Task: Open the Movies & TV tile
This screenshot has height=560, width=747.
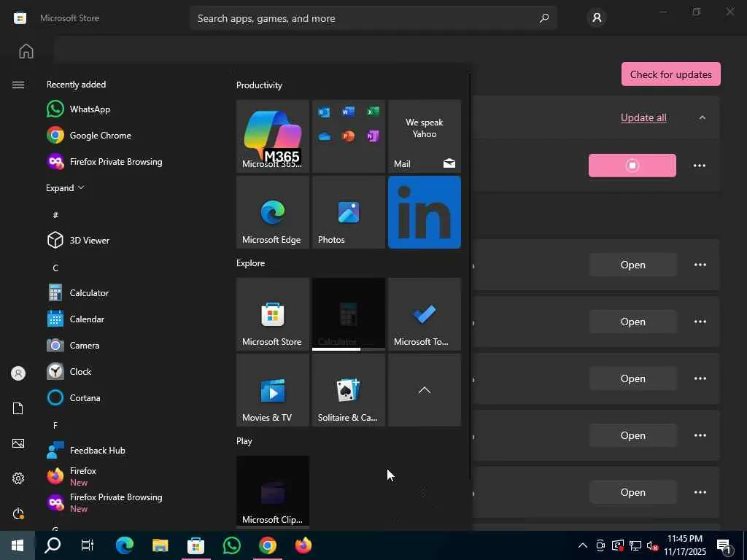Action: tap(273, 390)
